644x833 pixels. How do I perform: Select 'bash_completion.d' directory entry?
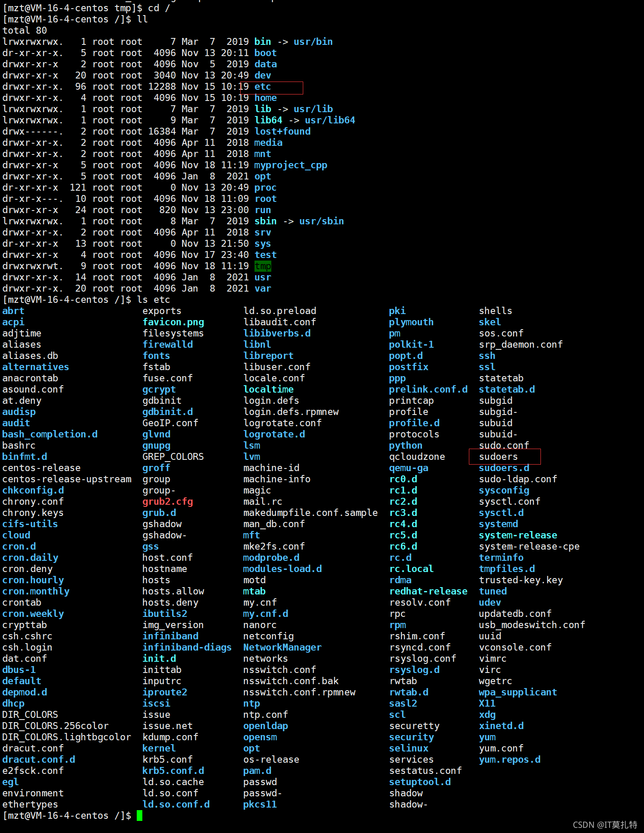tap(50, 434)
